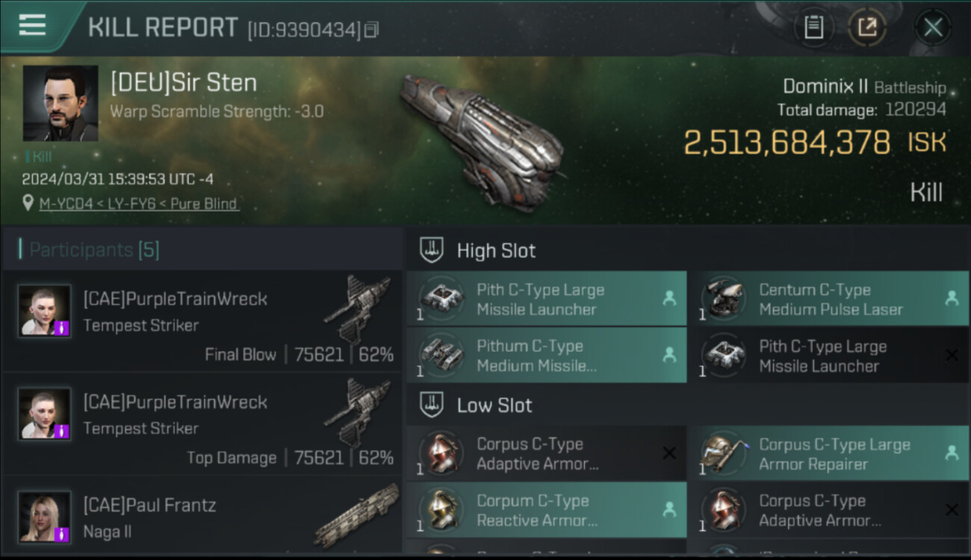The width and height of the screenshot is (971, 560).
Task: Share the kill report externally
Action: (x=866, y=28)
